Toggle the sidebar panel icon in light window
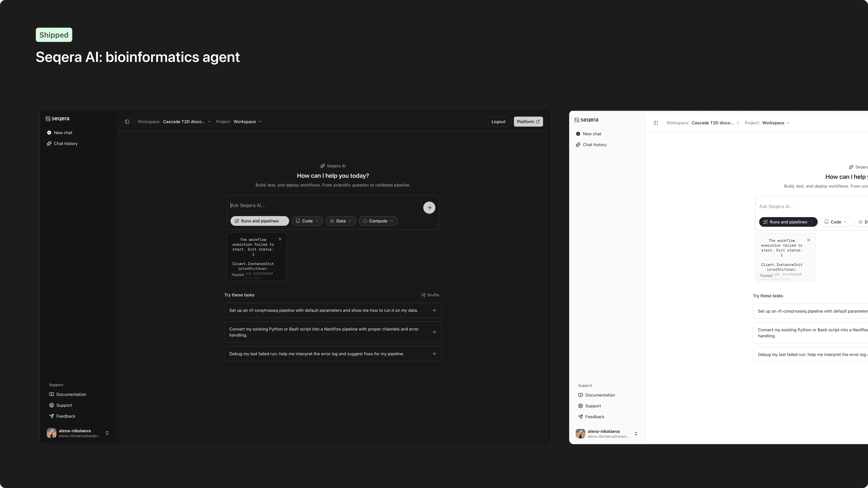The height and width of the screenshot is (488, 868). click(656, 123)
